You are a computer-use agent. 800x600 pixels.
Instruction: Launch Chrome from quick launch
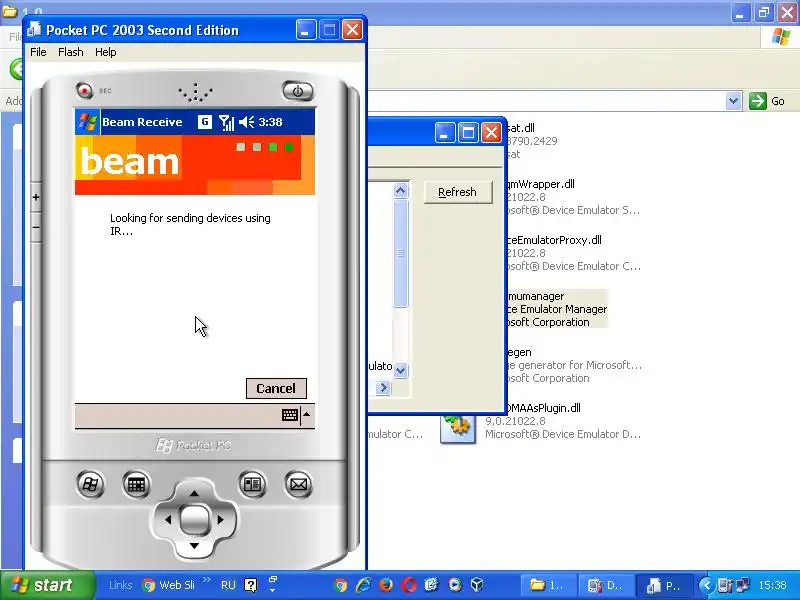tap(340, 585)
